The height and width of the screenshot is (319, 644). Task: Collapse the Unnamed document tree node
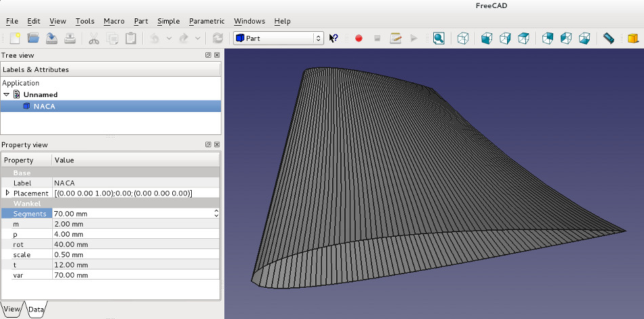(6, 94)
